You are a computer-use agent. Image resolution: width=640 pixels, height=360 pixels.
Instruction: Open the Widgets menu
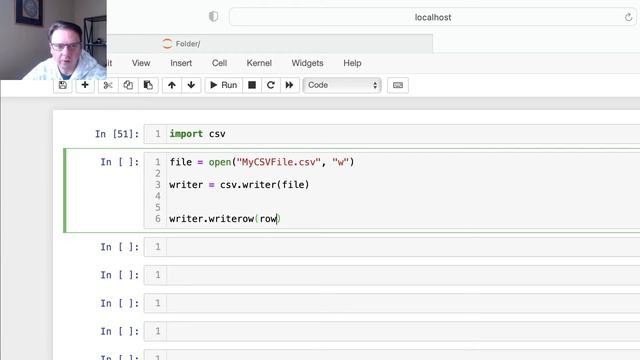[307, 63]
